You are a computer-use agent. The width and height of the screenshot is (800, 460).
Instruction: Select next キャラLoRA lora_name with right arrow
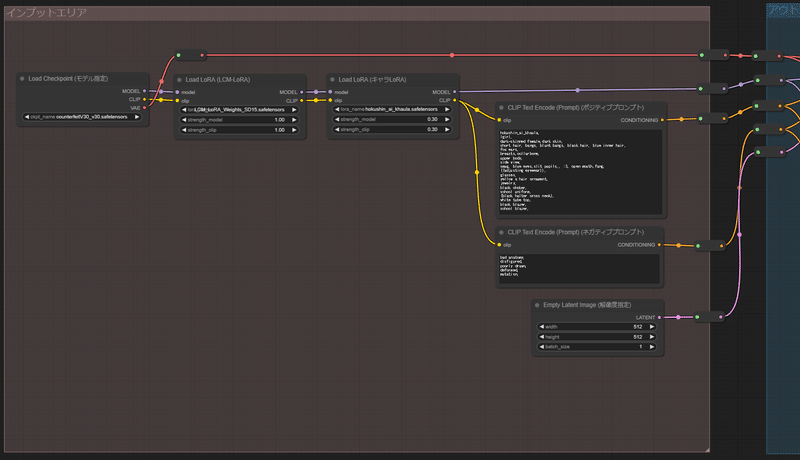coord(447,109)
